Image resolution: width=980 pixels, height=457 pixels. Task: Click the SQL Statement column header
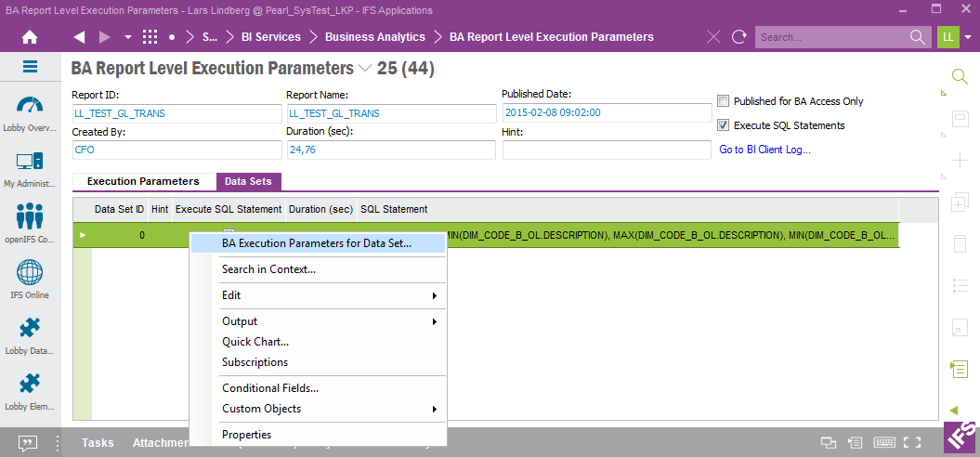coord(628,209)
